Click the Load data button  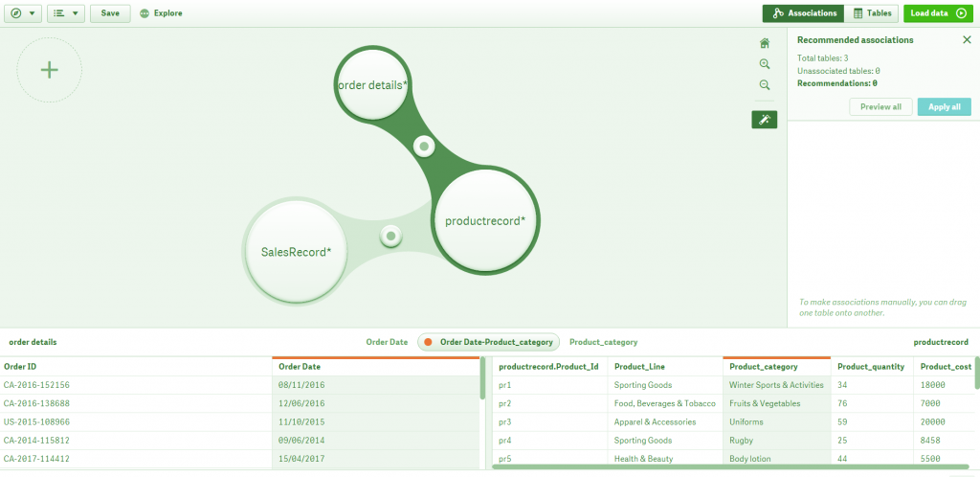tap(938, 13)
